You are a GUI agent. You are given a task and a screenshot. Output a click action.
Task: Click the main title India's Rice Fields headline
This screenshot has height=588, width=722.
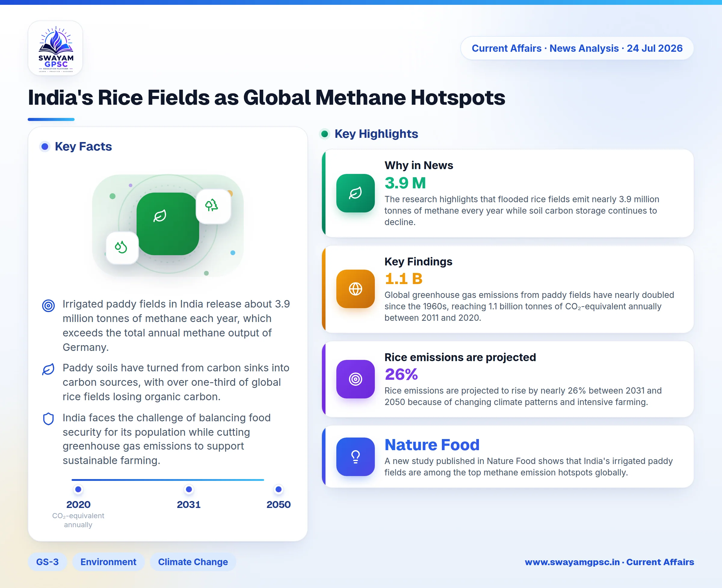[267, 98]
